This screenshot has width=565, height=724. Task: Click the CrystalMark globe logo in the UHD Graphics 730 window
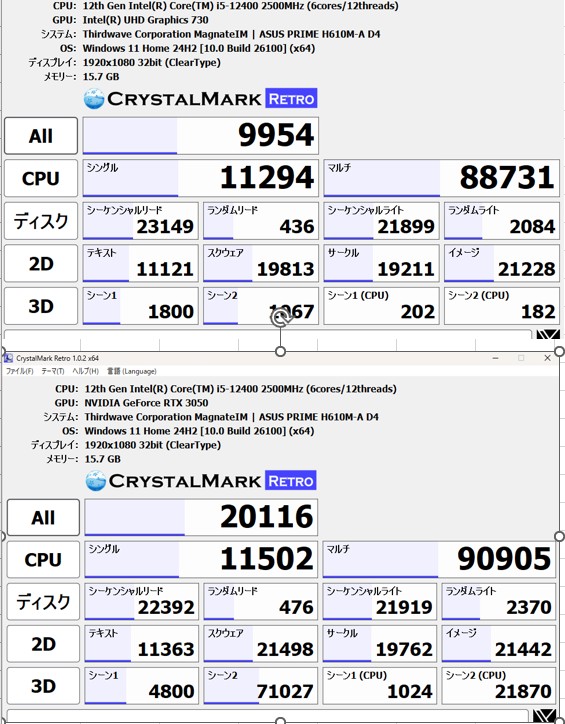[94, 99]
